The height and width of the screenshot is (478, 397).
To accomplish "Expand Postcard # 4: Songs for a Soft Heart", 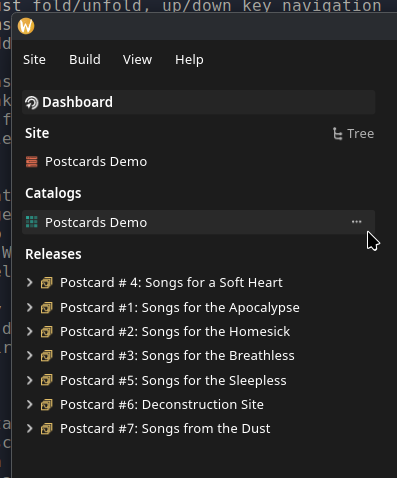I will click(x=29, y=283).
